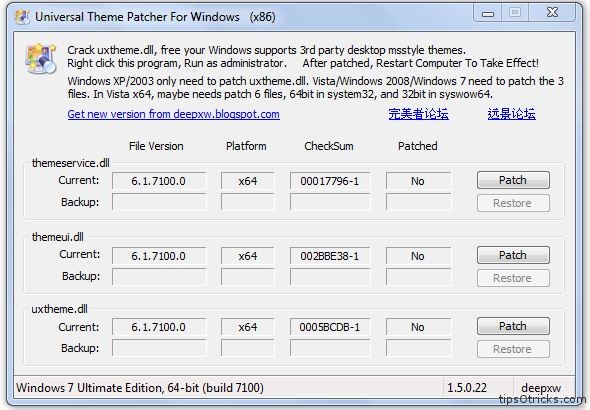Open the deepxw.blogspot.com new version link
Viewport: 590px width, 410px height.
pos(173,114)
